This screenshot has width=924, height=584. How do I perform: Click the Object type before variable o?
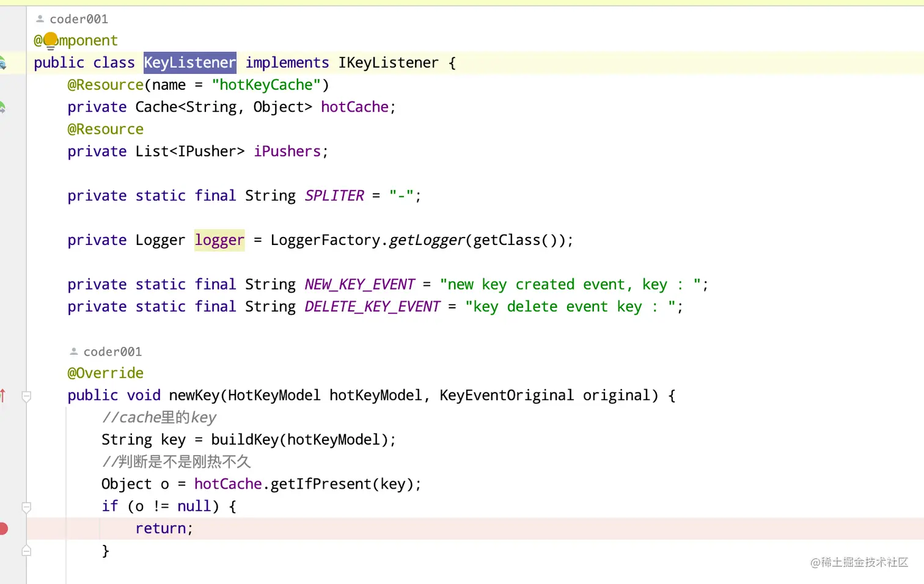point(127,484)
